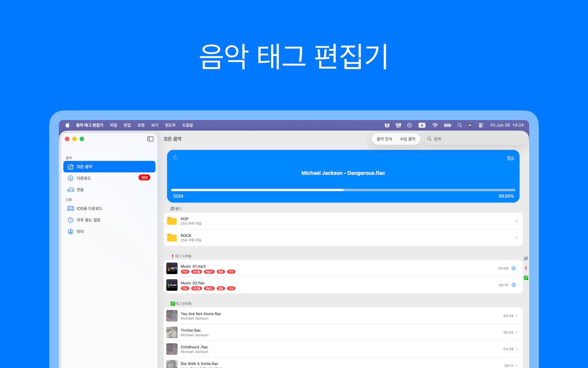Jump to missing tags via red exclamation index
The width and height of the screenshot is (588, 368).
pos(526,268)
